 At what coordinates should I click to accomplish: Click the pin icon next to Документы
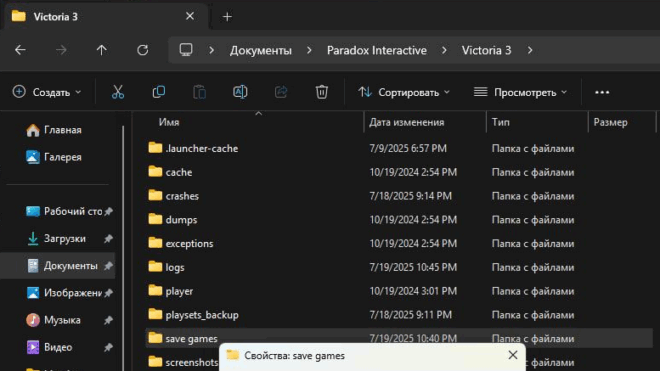(x=109, y=266)
